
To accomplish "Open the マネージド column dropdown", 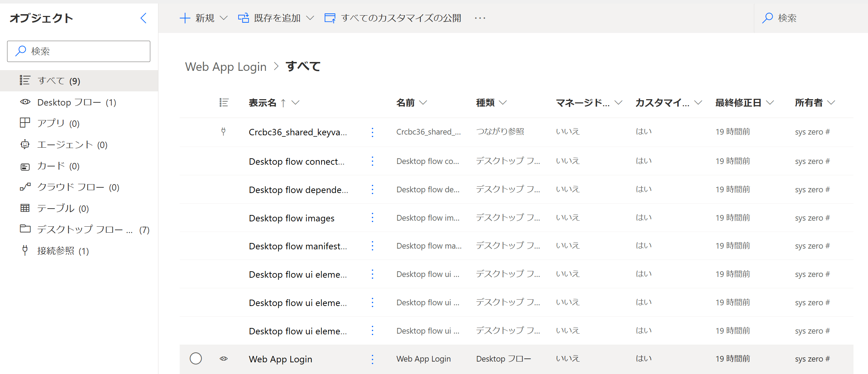I will click(x=618, y=103).
